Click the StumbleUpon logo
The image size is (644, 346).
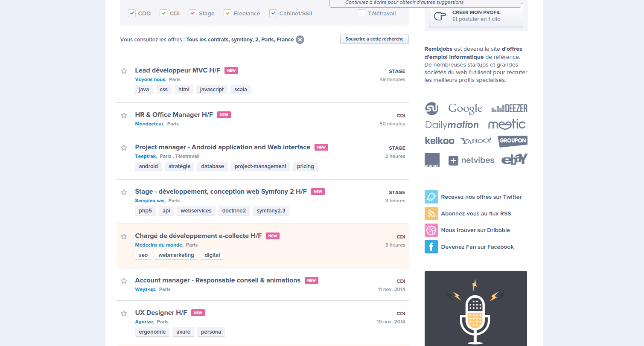coord(432,108)
